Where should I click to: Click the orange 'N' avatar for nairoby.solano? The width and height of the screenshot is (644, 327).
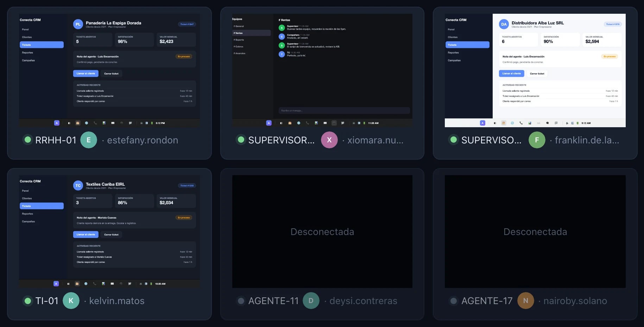point(526,301)
